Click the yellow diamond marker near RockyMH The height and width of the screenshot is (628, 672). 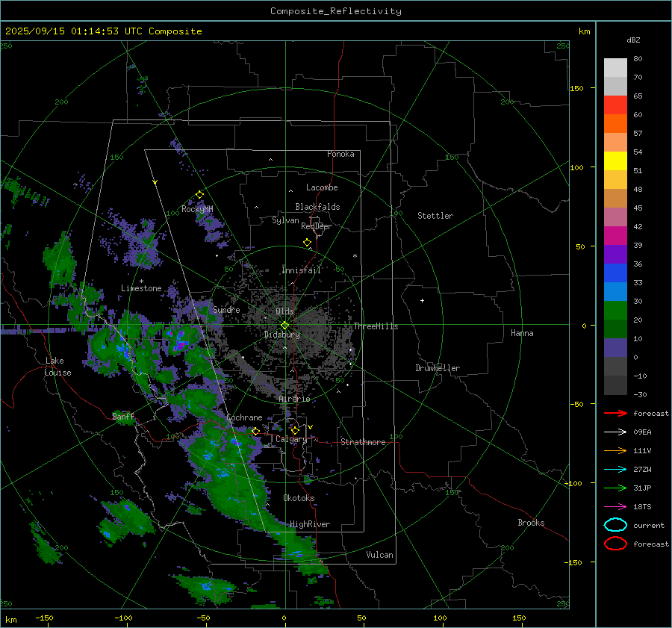click(x=199, y=195)
